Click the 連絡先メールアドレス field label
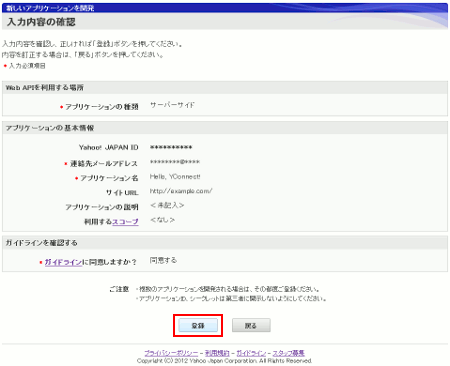 pyautogui.click(x=104, y=163)
